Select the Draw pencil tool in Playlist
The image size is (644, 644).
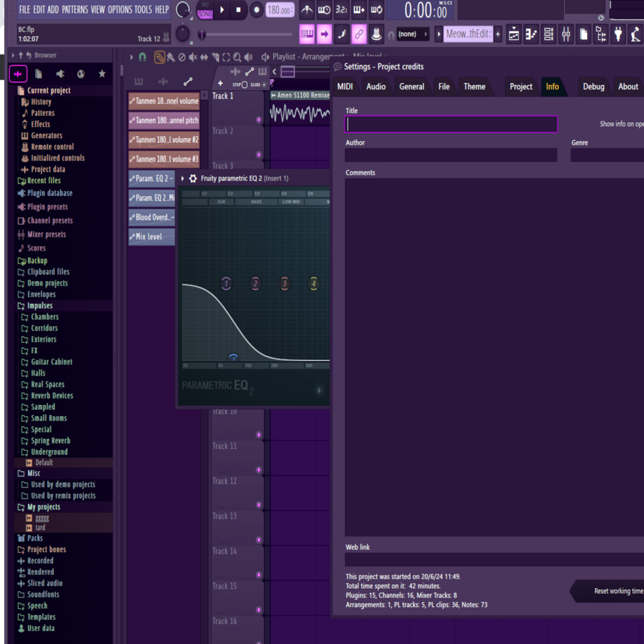(159, 57)
